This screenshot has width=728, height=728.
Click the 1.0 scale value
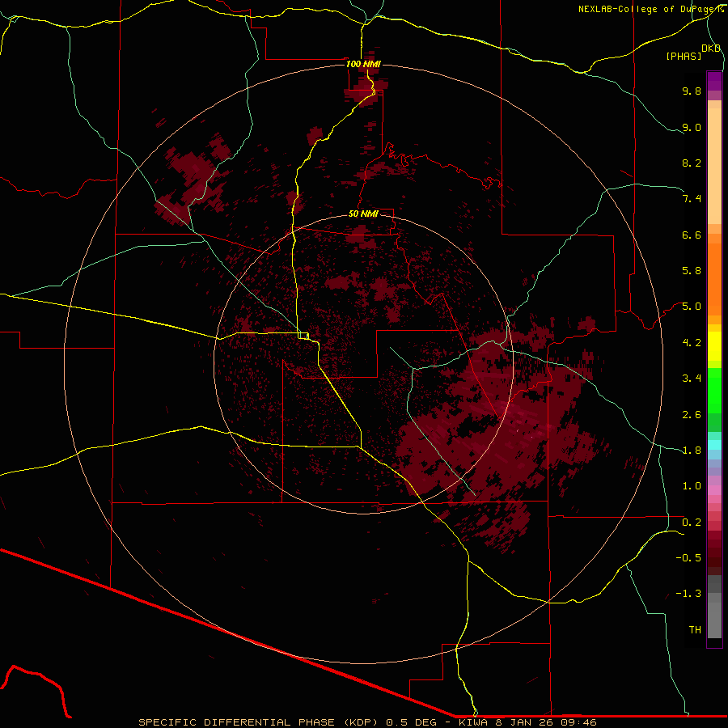(x=692, y=486)
